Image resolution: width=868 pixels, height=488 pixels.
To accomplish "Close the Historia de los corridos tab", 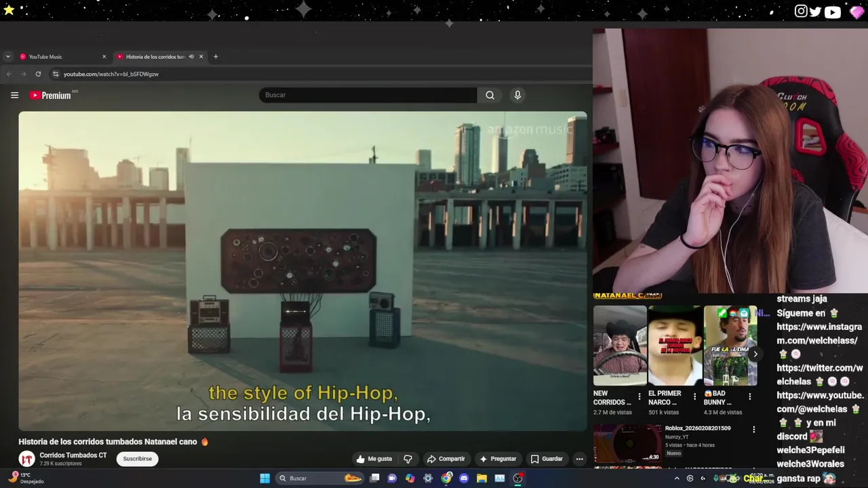I will point(201,56).
